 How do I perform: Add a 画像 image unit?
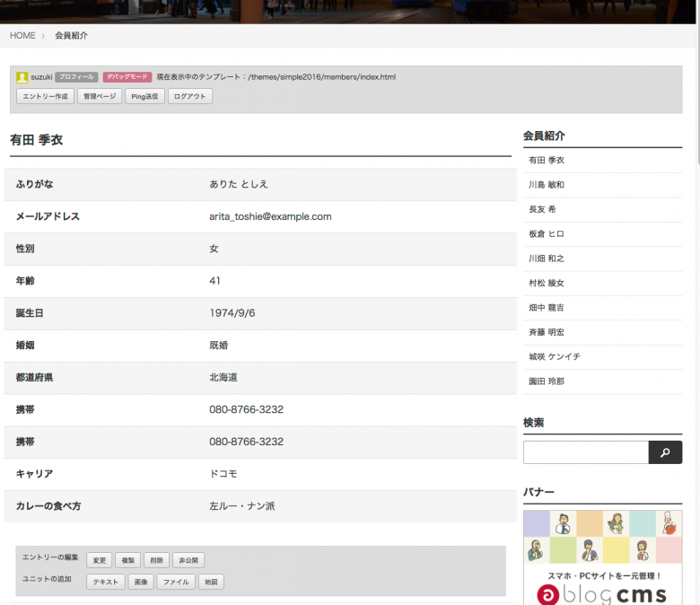(x=140, y=582)
